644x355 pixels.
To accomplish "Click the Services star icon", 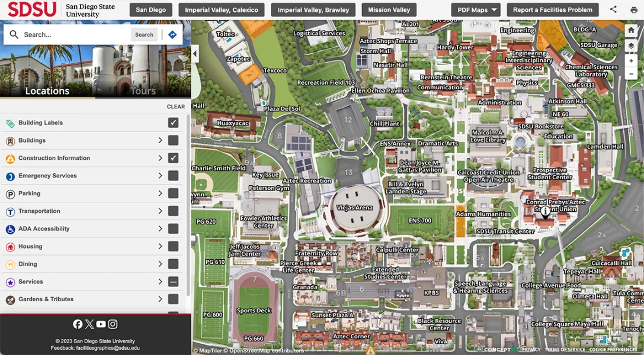I will (x=10, y=282).
